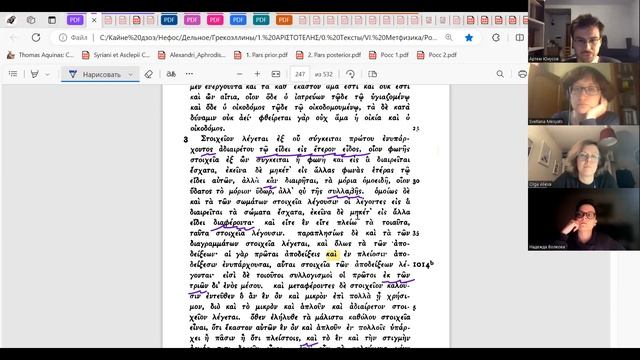The image size is (640, 360).
Task: Reload the page in the browser
Action: point(36,38)
